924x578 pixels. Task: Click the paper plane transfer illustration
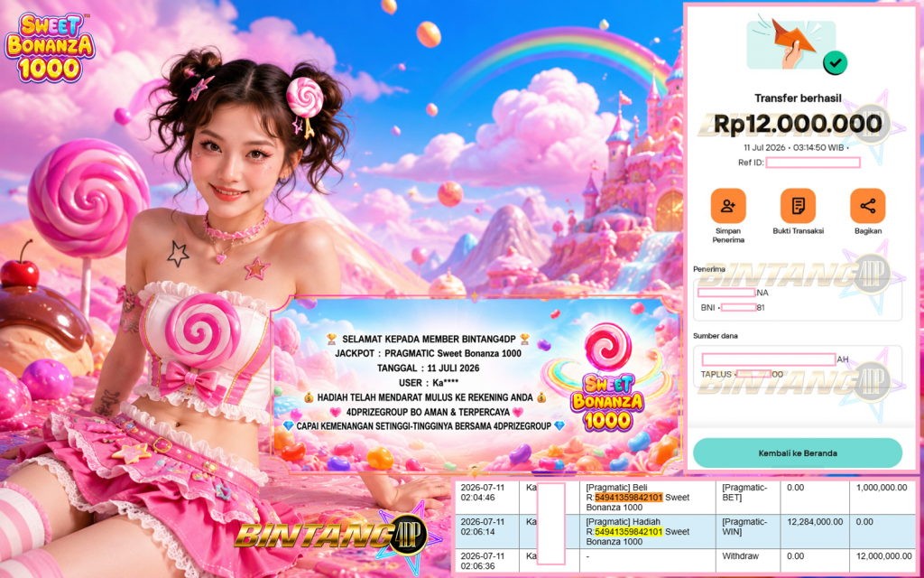click(790, 45)
